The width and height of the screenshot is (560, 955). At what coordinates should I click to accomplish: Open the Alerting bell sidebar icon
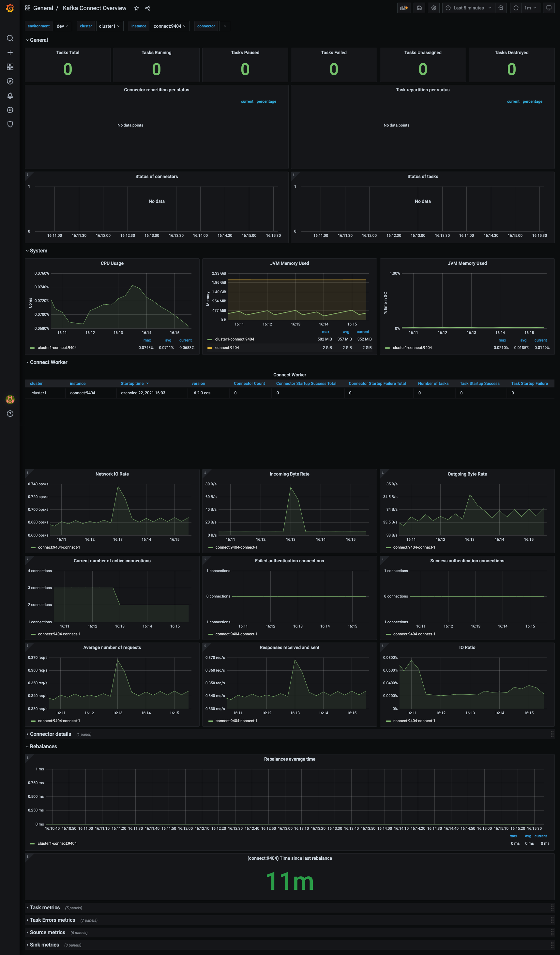[10, 96]
